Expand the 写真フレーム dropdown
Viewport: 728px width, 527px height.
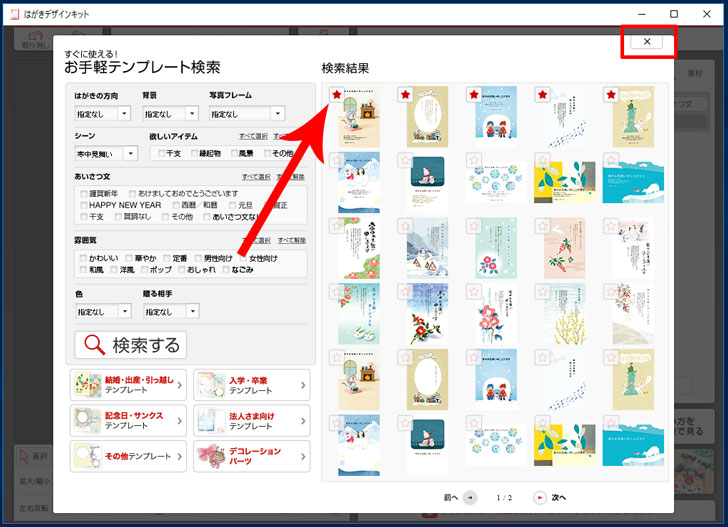point(247,114)
